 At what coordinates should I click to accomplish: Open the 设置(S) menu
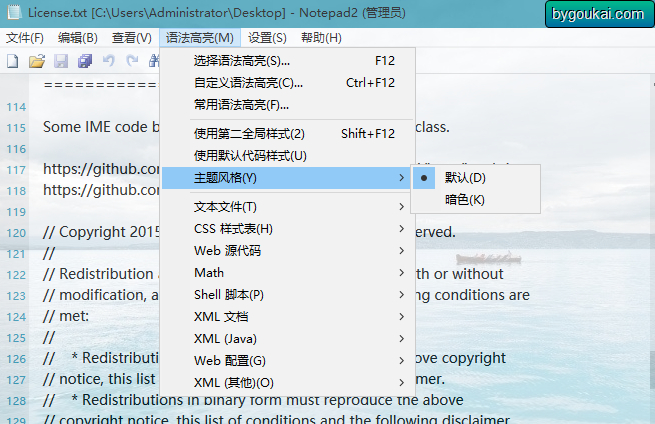(x=267, y=38)
